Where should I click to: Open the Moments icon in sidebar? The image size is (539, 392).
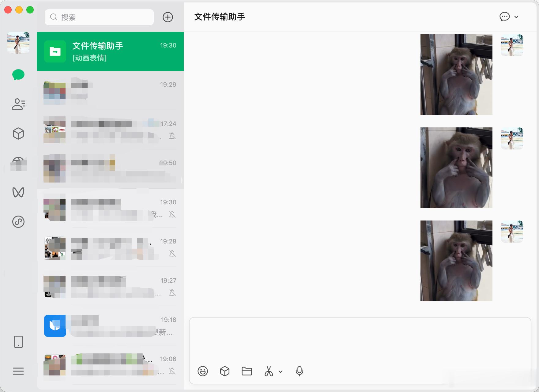[x=18, y=164]
